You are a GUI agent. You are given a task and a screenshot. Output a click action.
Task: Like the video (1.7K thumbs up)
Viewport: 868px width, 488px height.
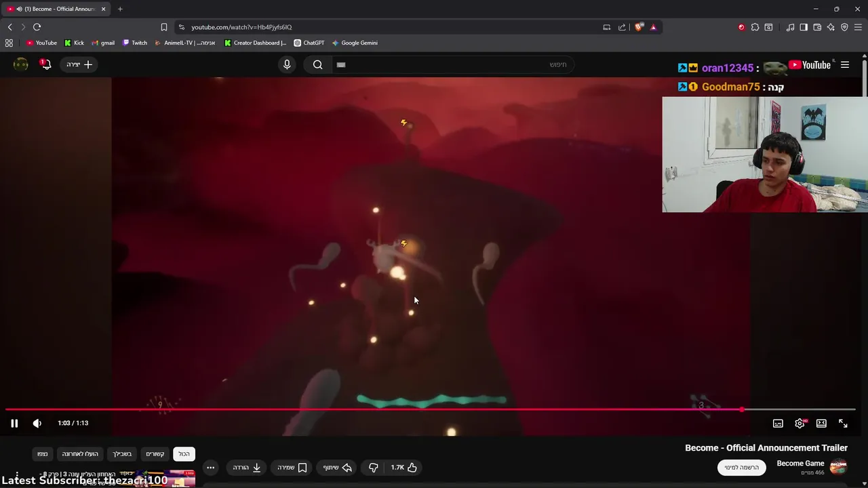click(404, 468)
